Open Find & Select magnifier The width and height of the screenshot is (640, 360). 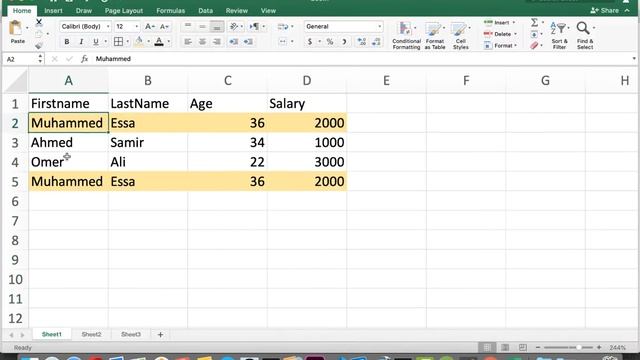click(585, 36)
